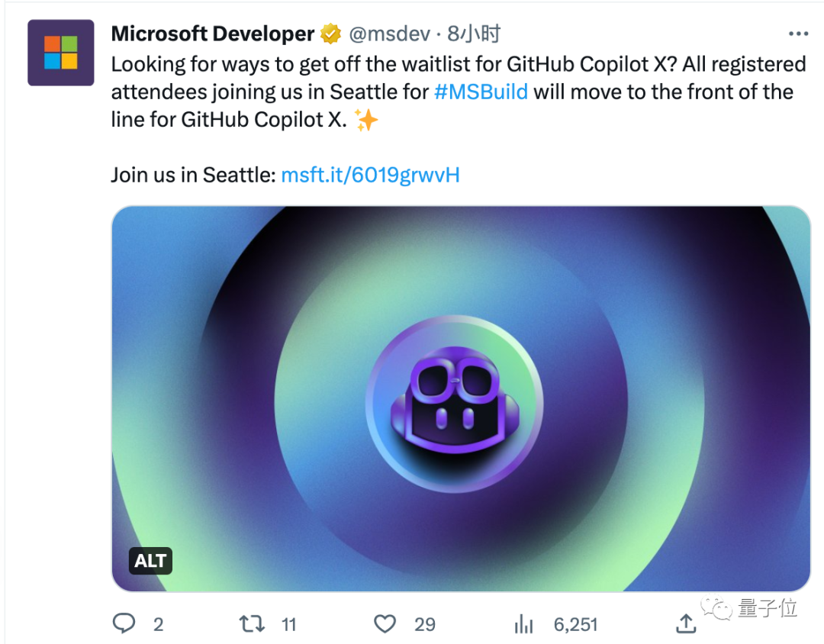
Task: Open share menu via upload arrow
Action: tap(685, 624)
